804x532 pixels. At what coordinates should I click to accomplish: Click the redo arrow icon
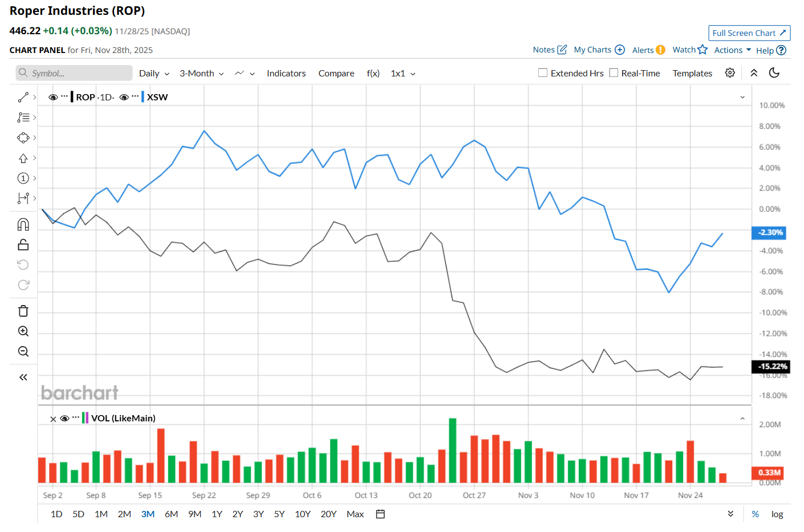[23, 285]
